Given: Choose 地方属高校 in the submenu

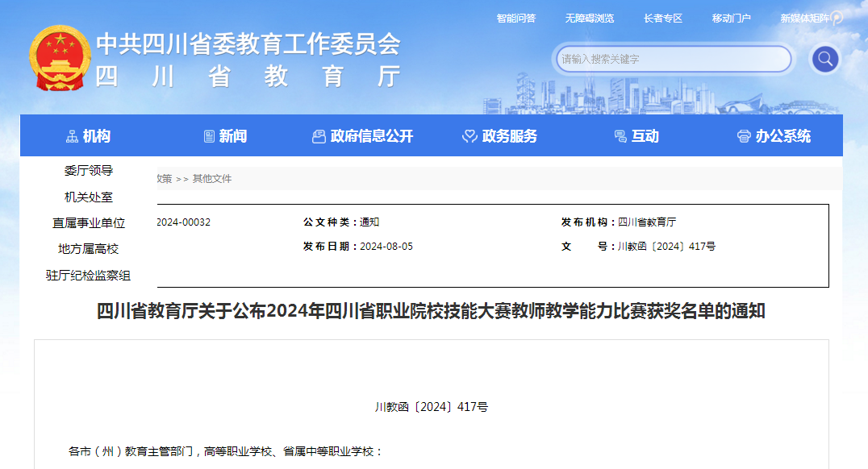Looking at the screenshot, I should pyautogui.click(x=89, y=249).
